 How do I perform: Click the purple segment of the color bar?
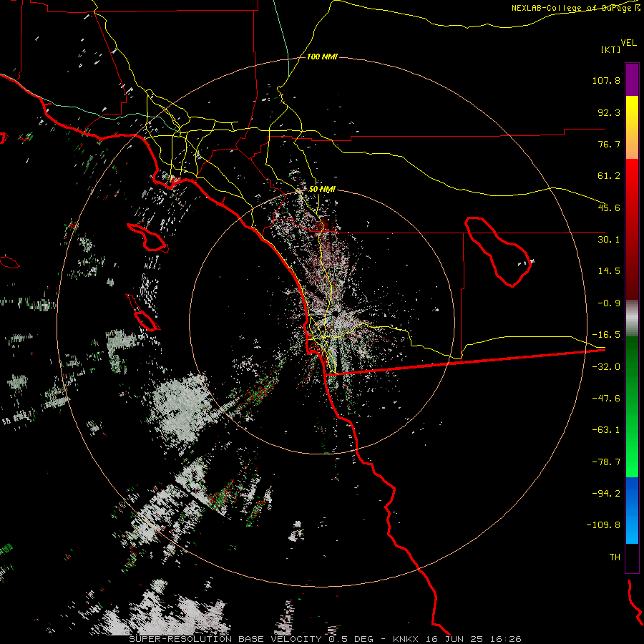point(632,80)
